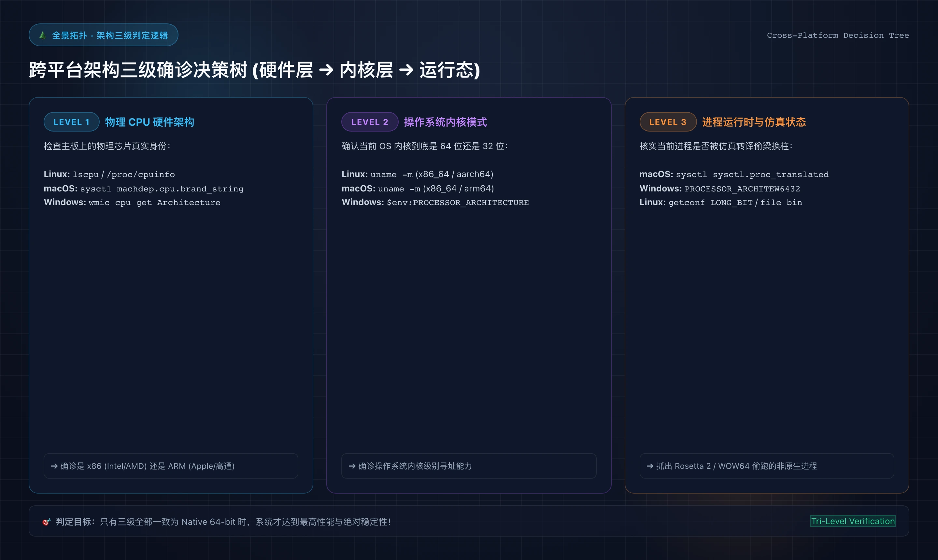
Task: Open the 全景拓扑 · 架构三级判定逻辑 badge
Action: (x=104, y=35)
